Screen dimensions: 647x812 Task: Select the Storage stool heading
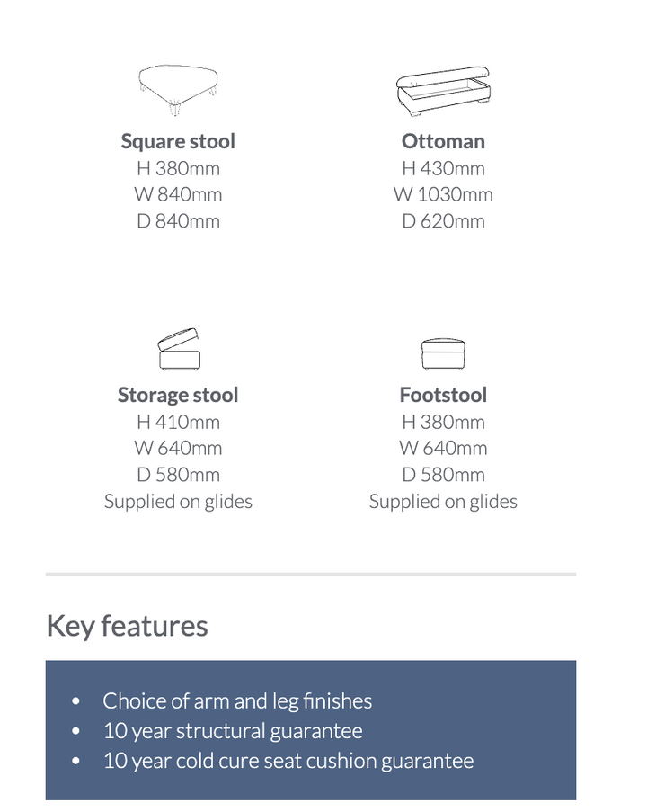click(x=178, y=395)
